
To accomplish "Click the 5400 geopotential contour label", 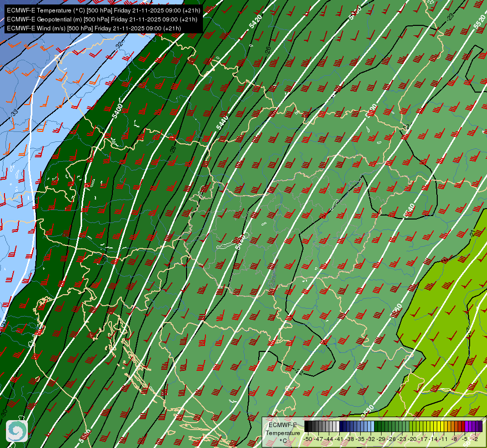I will [x=117, y=111].
